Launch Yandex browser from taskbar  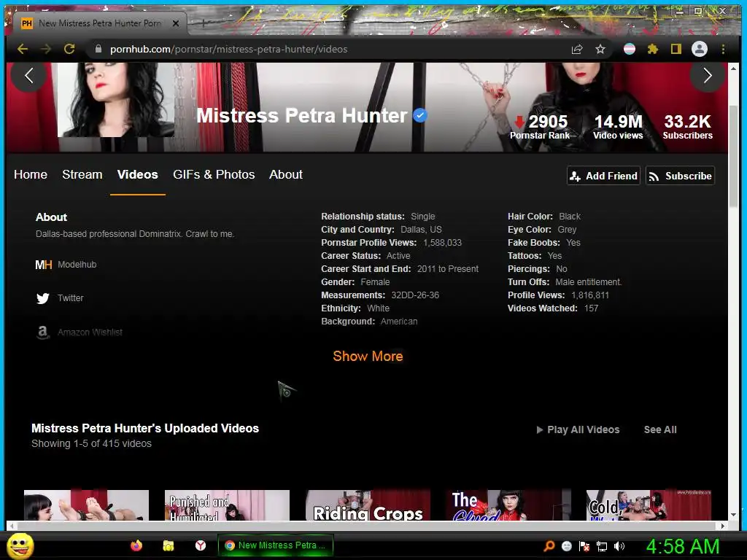point(201,545)
